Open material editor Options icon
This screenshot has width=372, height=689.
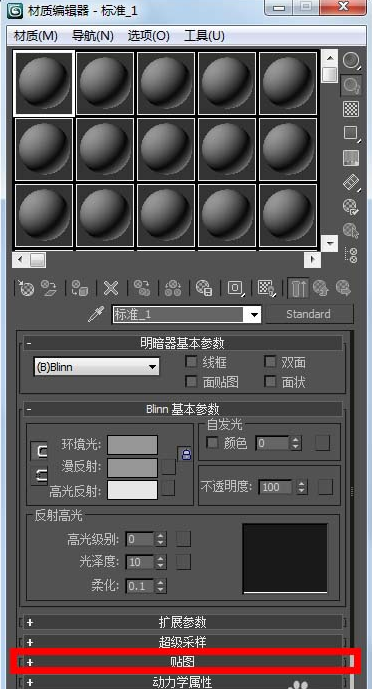tap(351, 206)
